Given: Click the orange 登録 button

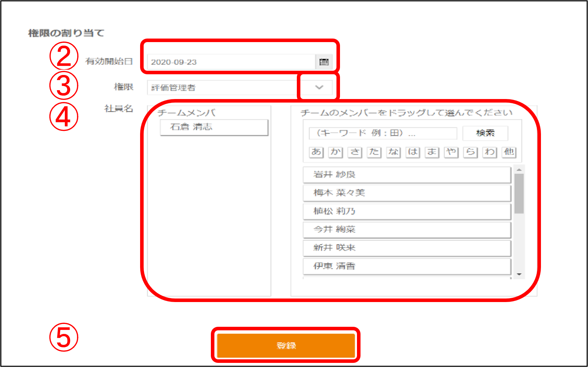Looking at the screenshot, I should [286, 346].
